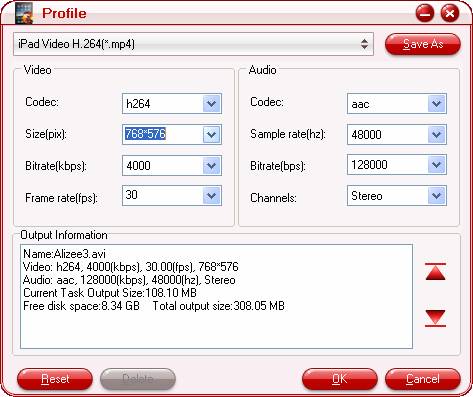This screenshot has height=397, width=473.
Task: Click the Channels: label
Action: [273, 198]
